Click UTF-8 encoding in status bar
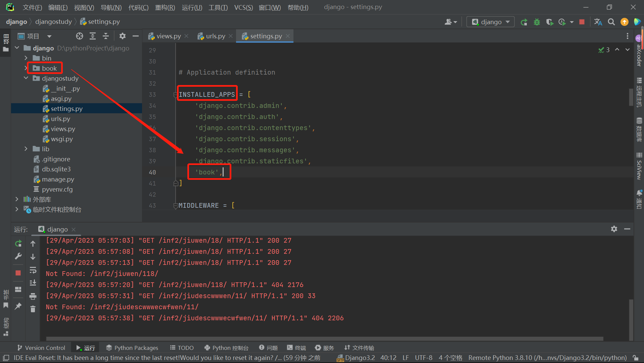644x363 pixels. point(423,358)
